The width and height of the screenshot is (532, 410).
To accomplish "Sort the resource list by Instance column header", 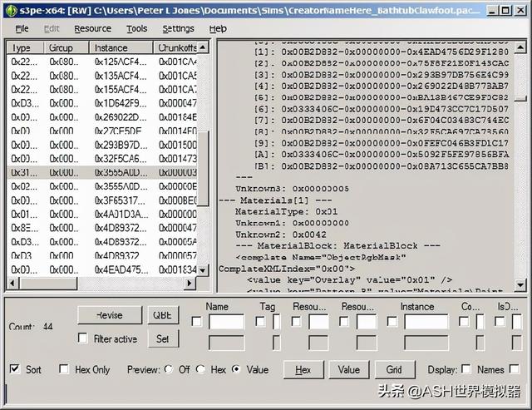I will pyautogui.click(x=121, y=48).
